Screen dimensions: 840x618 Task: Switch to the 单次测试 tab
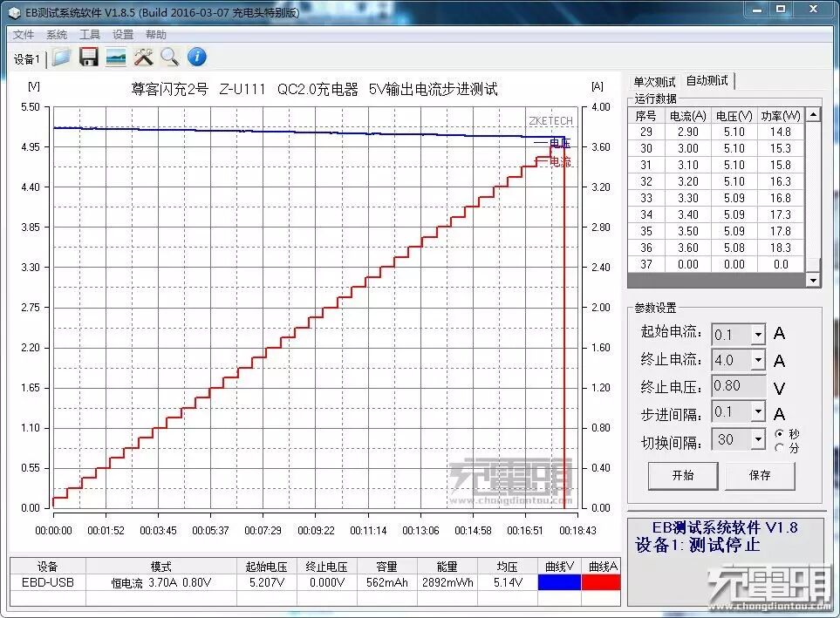click(x=654, y=82)
